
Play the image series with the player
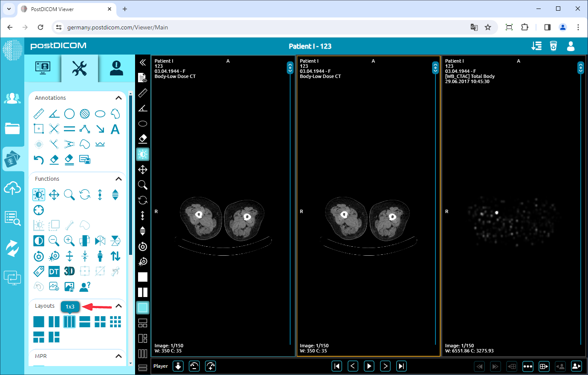[x=369, y=366]
